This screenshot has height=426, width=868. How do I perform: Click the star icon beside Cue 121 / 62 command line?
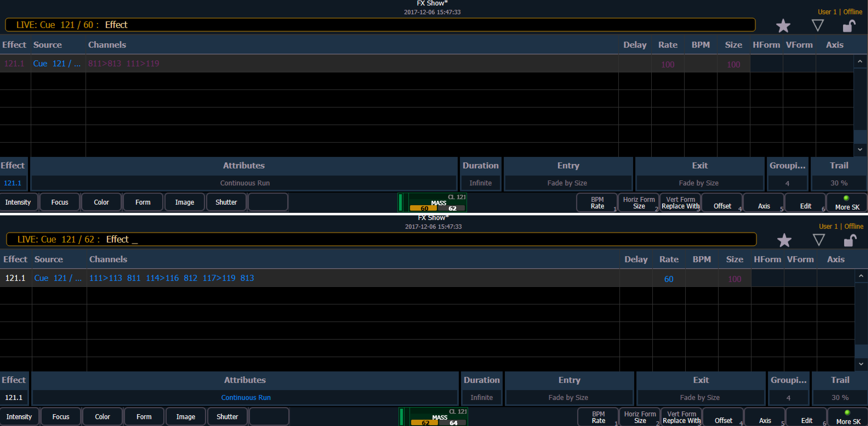point(784,241)
